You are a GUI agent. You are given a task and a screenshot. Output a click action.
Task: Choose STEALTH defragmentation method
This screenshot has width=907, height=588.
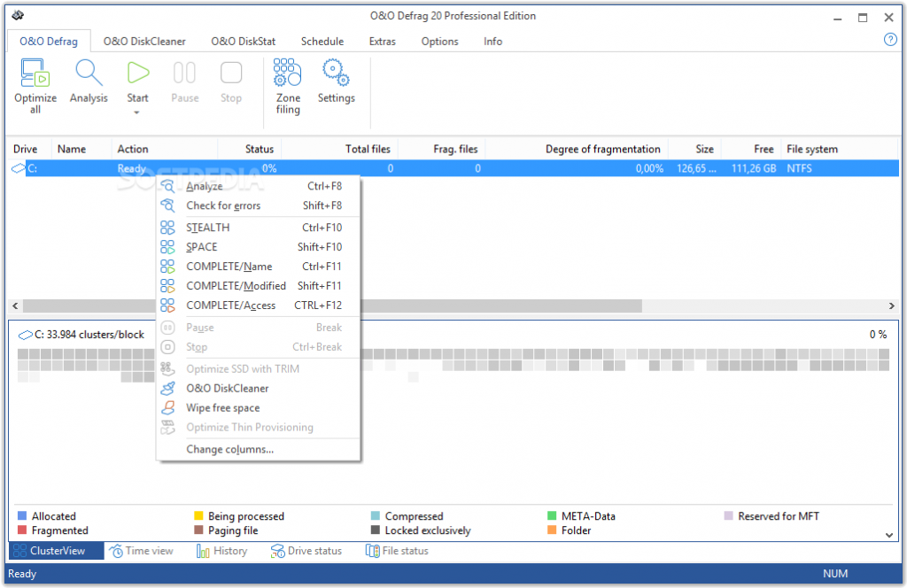coord(207,228)
